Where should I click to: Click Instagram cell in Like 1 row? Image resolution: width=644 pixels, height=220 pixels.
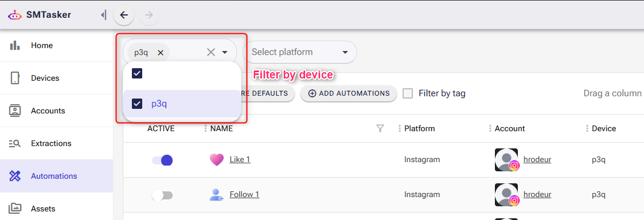[422, 159]
